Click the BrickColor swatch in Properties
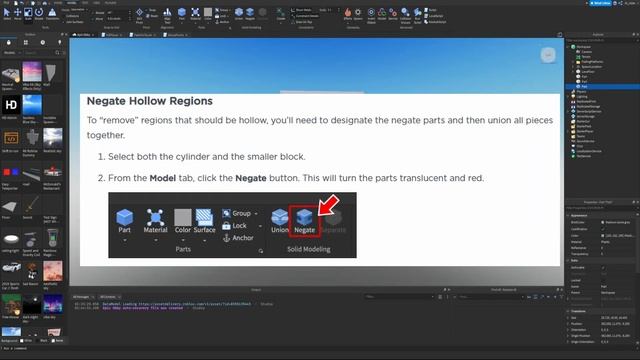The image size is (640, 360). tap(602, 222)
